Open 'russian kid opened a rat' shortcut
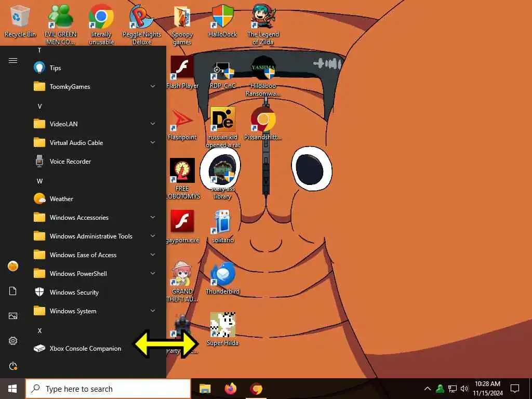Viewport: 532px width, 399px height. [x=223, y=128]
